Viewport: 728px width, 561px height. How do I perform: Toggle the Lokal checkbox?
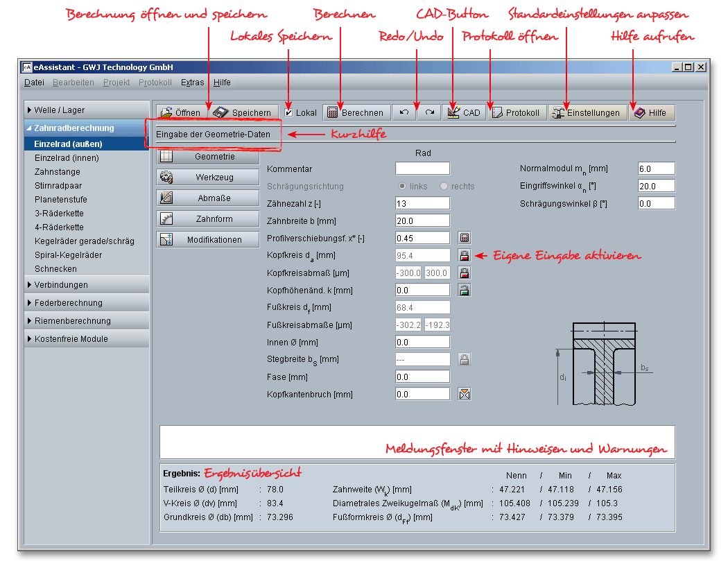pos(289,113)
